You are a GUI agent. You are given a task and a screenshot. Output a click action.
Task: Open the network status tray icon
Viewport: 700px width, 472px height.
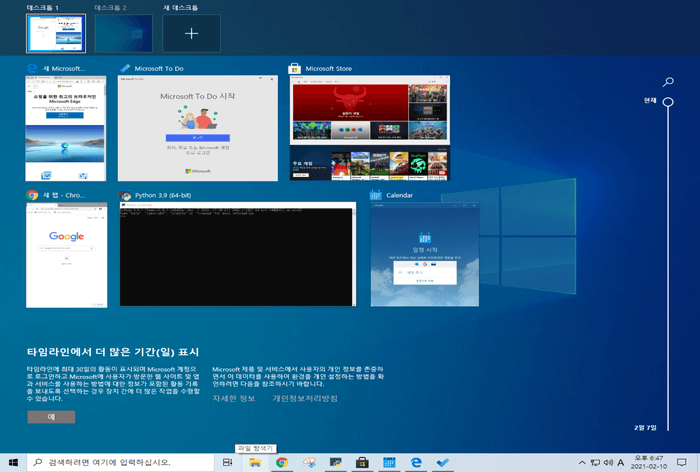coord(595,463)
